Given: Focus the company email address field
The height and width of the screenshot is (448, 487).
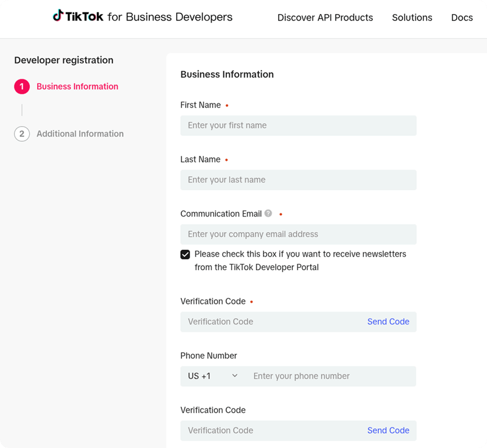Looking at the screenshot, I should pos(299,235).
